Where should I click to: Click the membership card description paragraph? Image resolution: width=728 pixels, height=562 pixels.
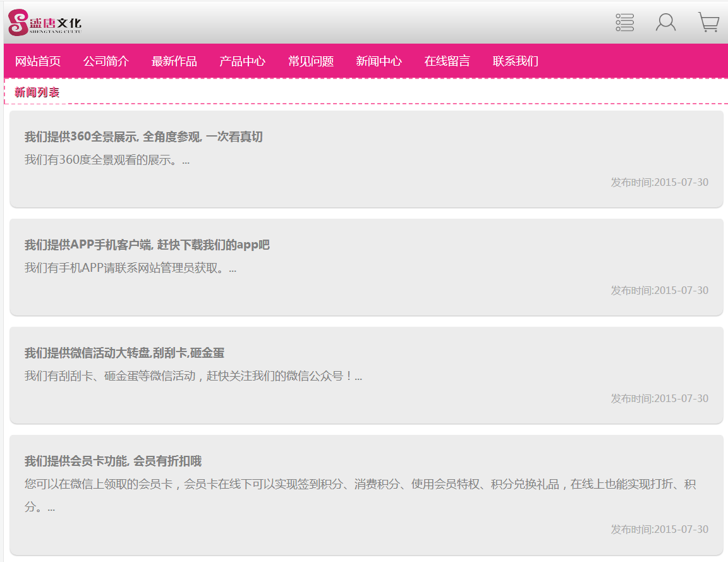coord(360,485)
